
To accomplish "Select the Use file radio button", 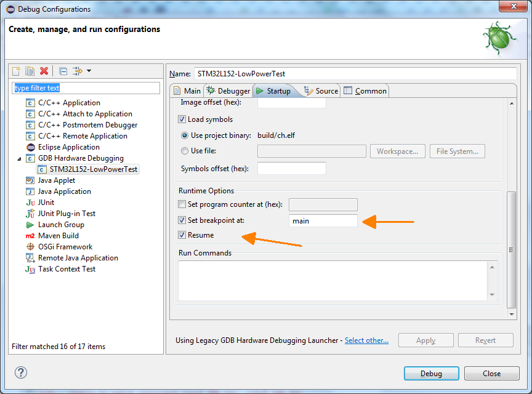I will tap(185, 151).
